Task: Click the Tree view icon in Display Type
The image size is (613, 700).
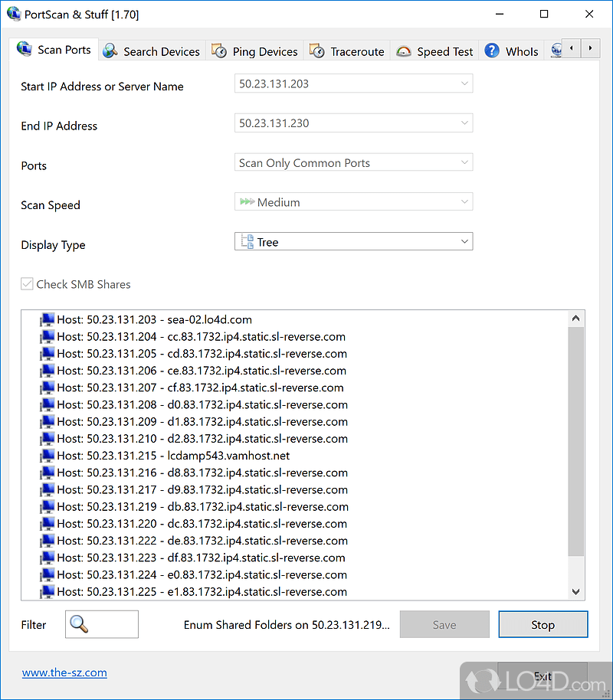Action: [x=247, y=241]
